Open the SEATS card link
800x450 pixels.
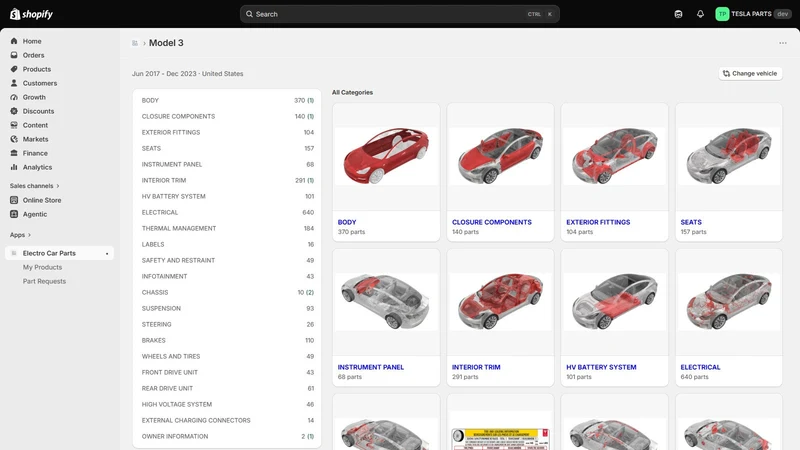(691, 222)
